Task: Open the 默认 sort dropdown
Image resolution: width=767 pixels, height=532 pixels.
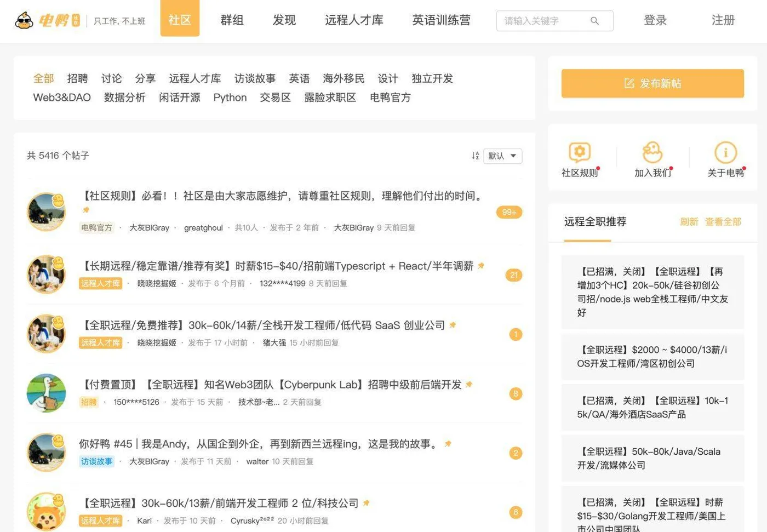Action: coord(502,156)
